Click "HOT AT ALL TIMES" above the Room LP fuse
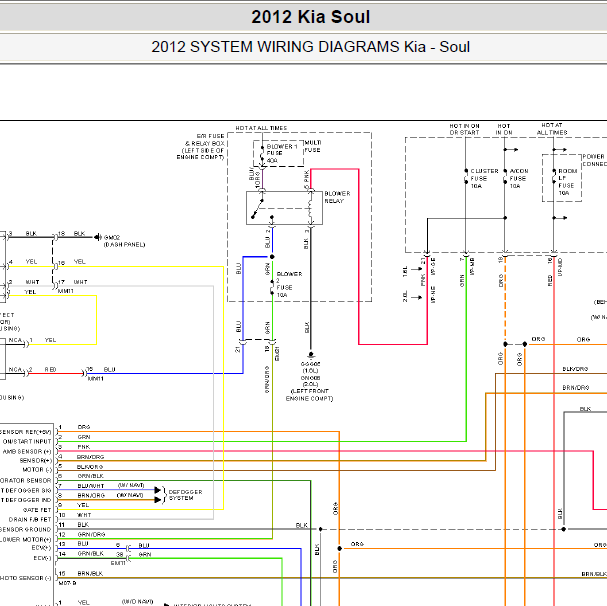This screenshot has height=606, width=607. 552,129
